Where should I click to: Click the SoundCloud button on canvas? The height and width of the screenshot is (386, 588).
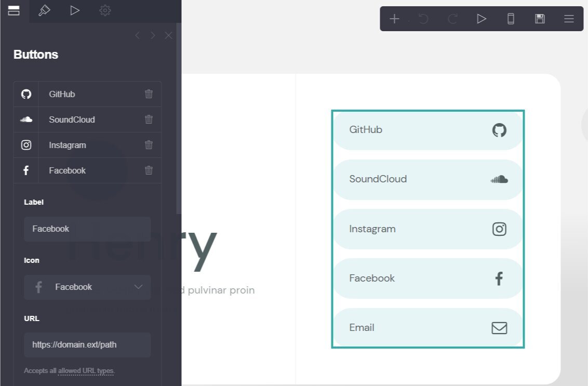tap(428, 180)
